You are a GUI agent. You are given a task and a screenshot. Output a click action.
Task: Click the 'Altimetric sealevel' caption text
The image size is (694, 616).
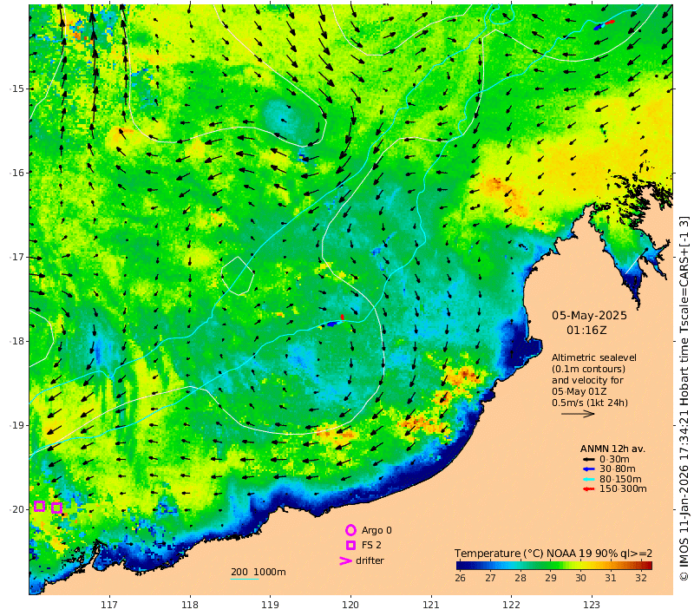(594, 357)
